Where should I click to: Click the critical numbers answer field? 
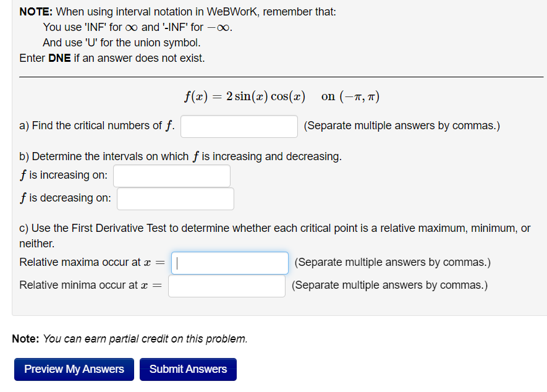[x=239, y=126]
